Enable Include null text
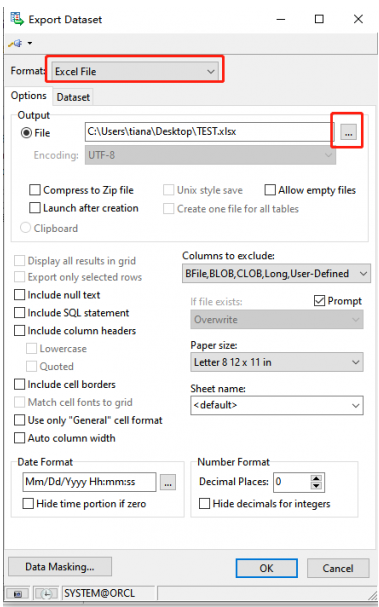This screenshot has width=379, height=607. point(19,295)
